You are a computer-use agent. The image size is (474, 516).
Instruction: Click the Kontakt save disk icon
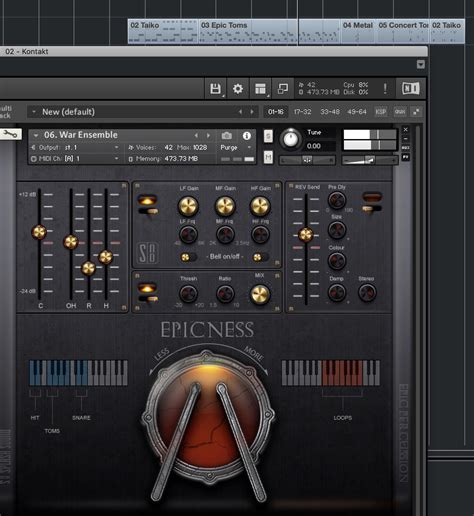pyautogui.click(x=215, y=89)
